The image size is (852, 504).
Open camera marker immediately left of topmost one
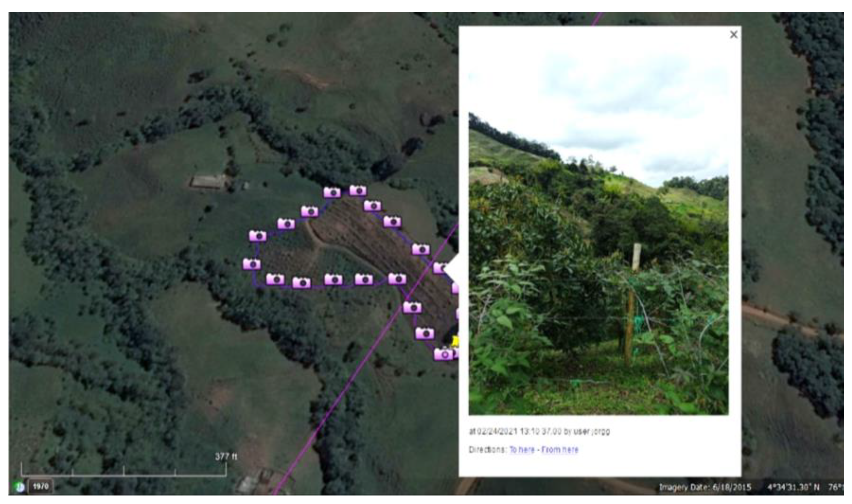click(332, 192)
